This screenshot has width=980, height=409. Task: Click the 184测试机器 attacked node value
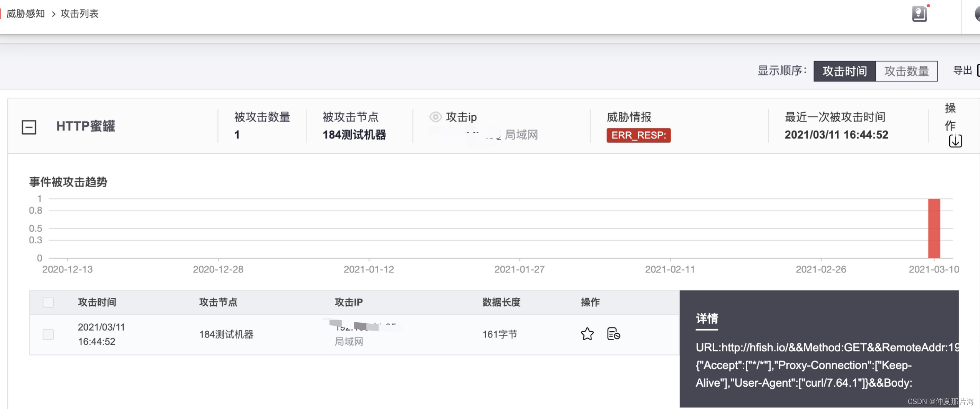click(x=354, y=135)
